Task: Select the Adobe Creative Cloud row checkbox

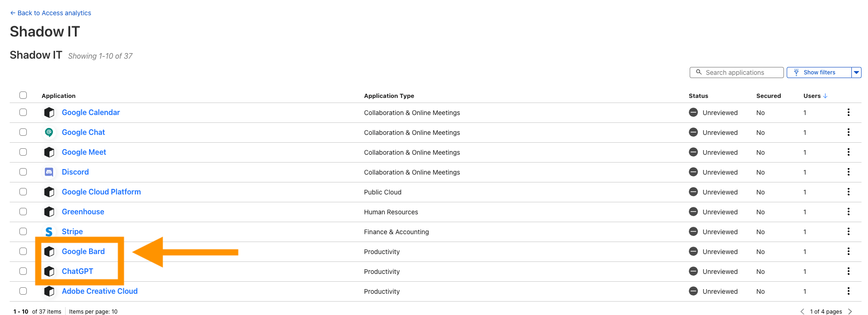Action: tap(23, 291)
